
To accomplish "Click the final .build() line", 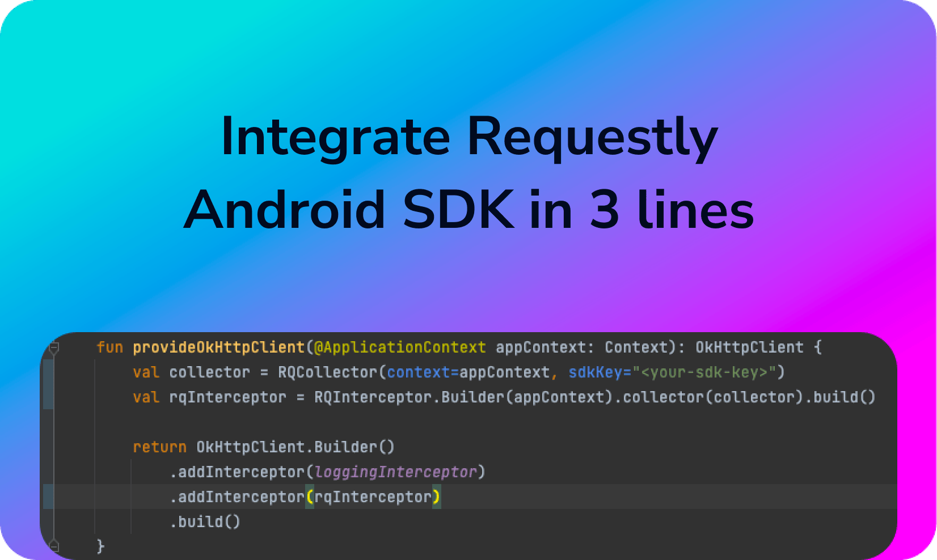I will [x=205, y=522].
